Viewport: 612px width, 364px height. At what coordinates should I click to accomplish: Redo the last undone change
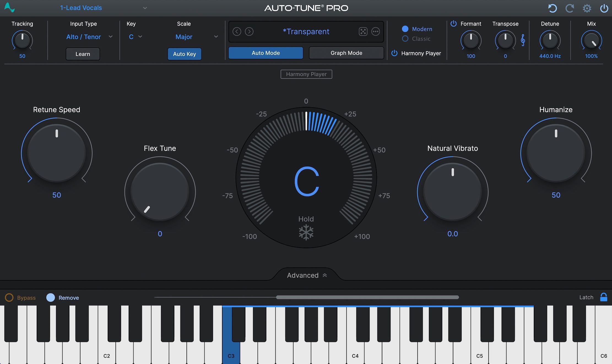point(570,8)
